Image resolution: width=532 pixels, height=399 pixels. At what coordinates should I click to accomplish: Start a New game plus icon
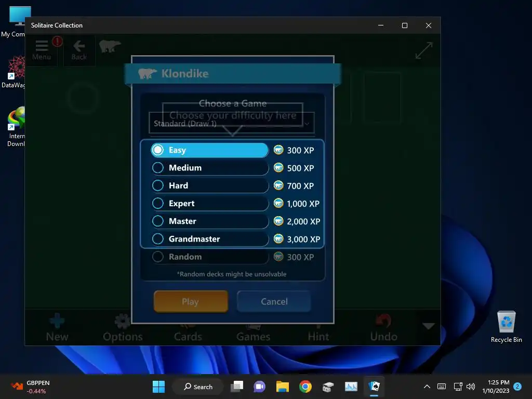[x=57, y=326]
